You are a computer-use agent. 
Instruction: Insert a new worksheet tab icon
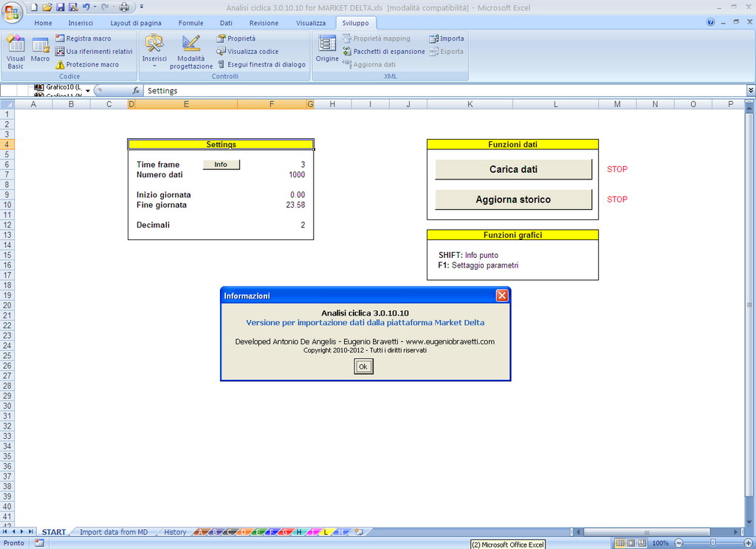(x=359, y=531)
